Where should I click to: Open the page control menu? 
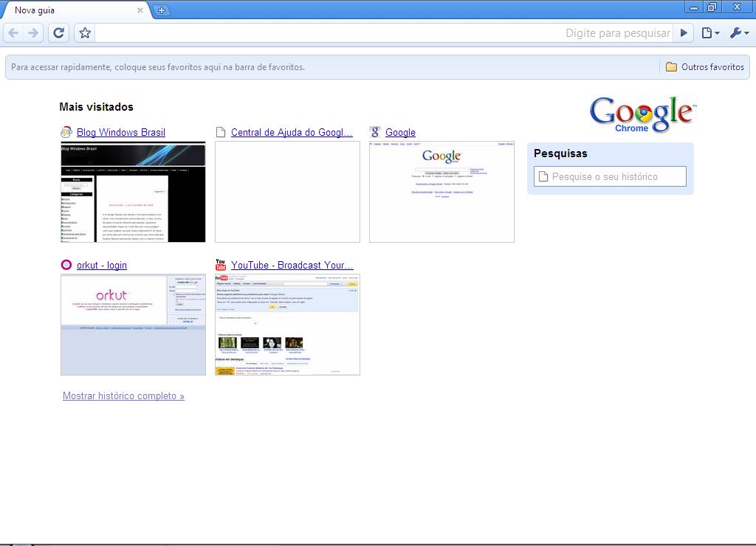(x=711, y=32)
